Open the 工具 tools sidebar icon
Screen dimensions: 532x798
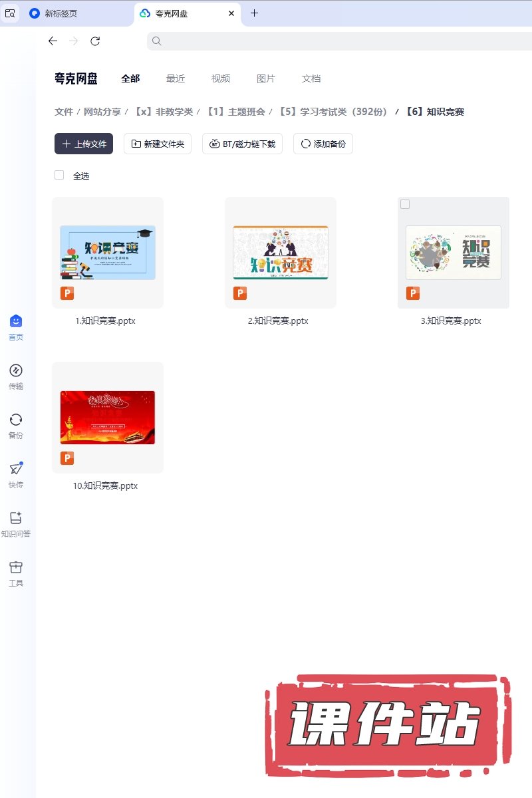16,568
